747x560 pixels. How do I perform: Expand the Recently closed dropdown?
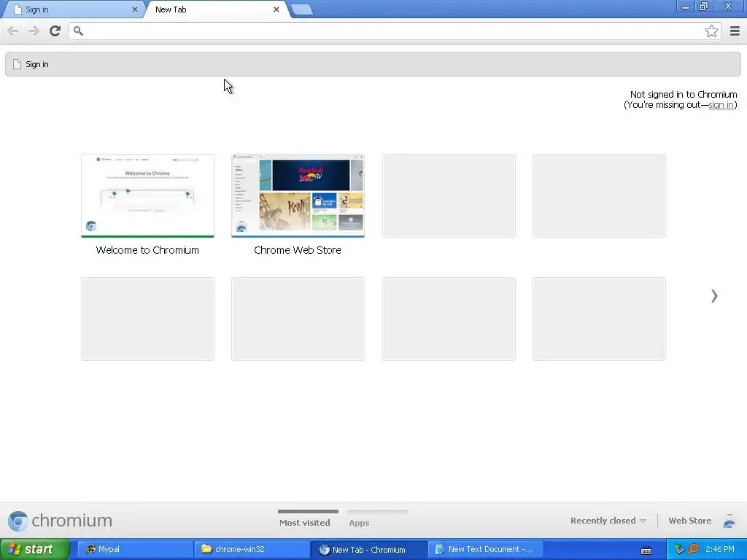608,521
